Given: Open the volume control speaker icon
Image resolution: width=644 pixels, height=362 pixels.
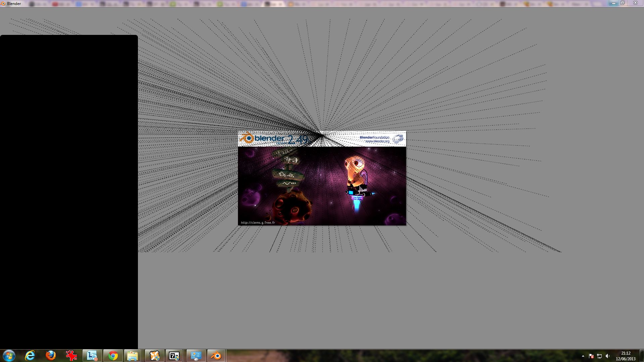Looking at the screenshot, I should [x=607, y=356].
